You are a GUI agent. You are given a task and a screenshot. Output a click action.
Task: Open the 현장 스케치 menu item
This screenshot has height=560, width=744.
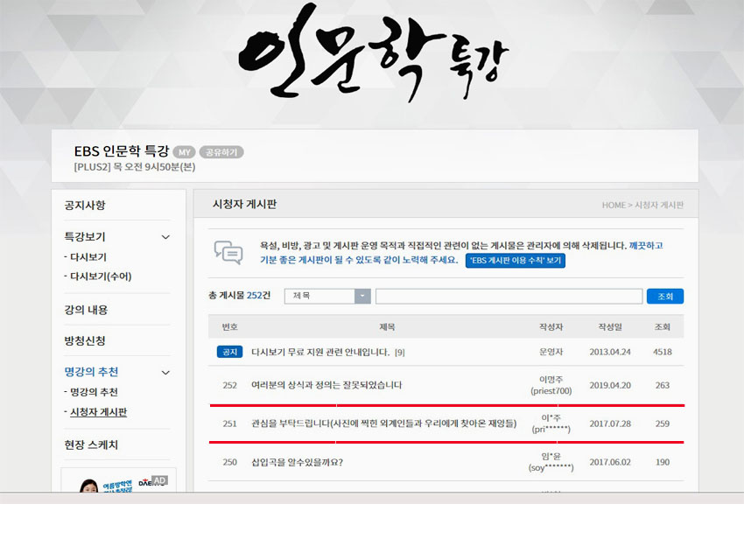click(91, 444)
